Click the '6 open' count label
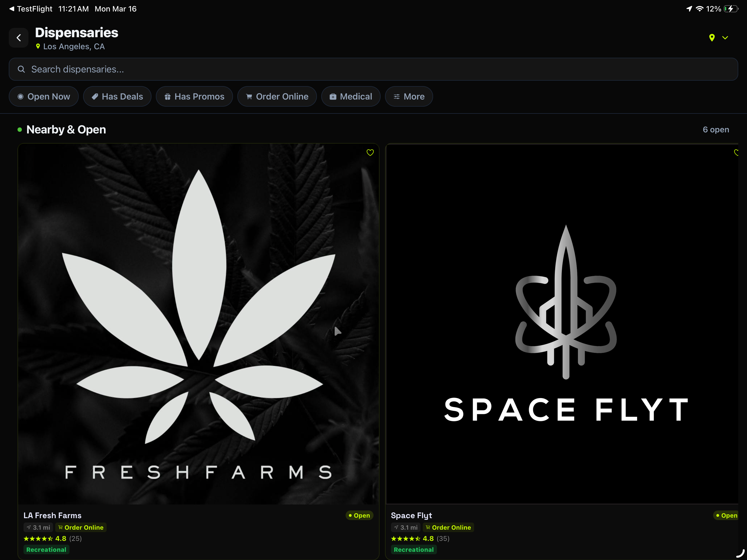This screenshot has width=747, height=560. pyautogui.click(x=716, y=130)
